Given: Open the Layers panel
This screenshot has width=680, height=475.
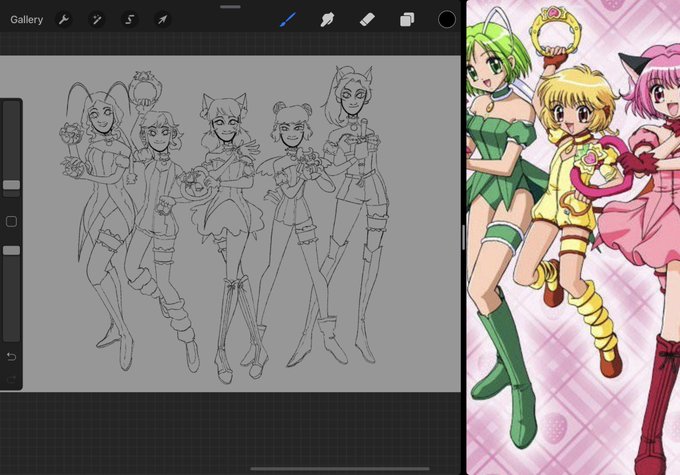Looking at the screenshot, I should pos(407,20).
